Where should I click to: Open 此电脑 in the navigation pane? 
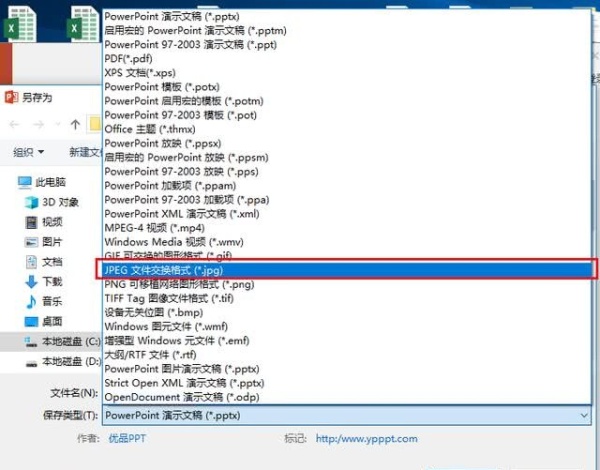click(x=49, y=182)
